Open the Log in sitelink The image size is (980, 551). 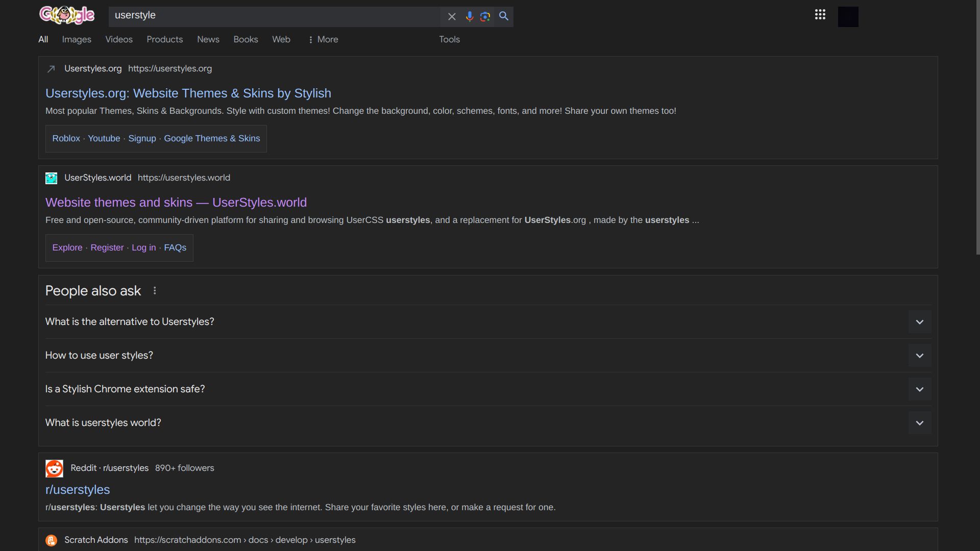(x=144, y=247)
